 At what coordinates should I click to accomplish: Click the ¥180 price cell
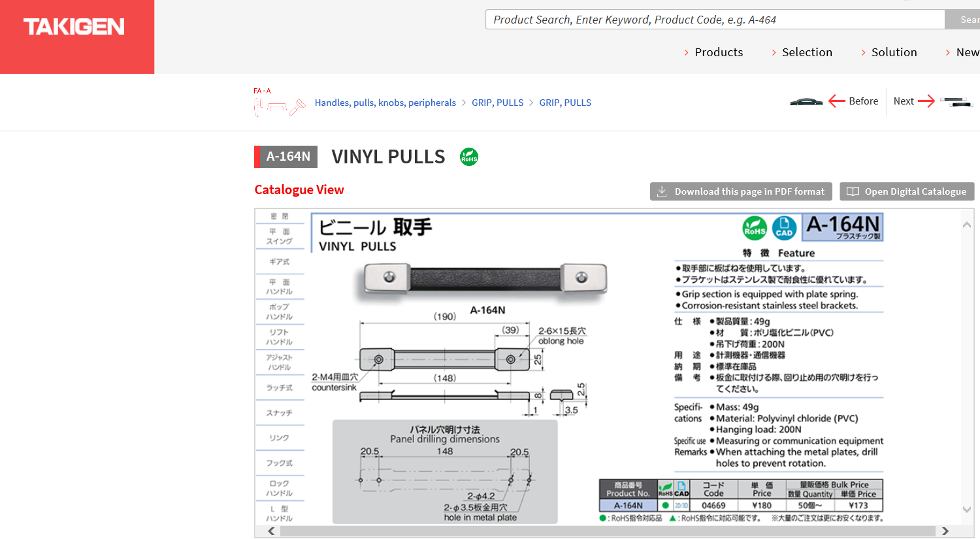point(762,506)
